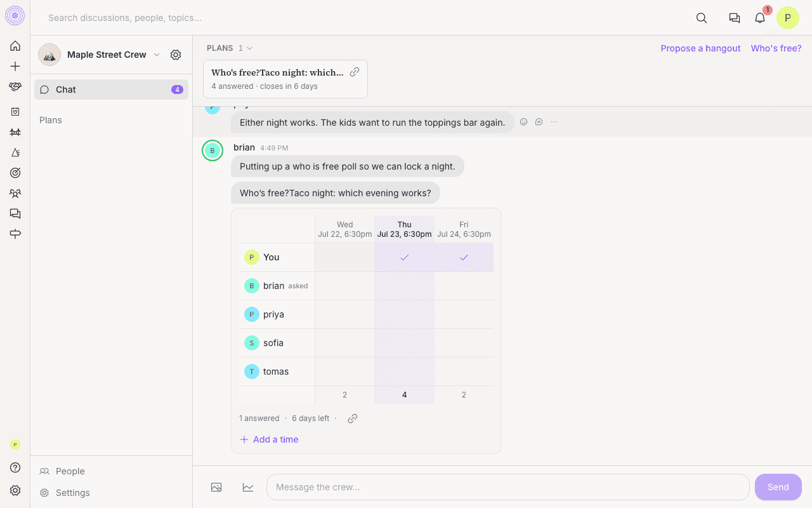Open the app logo at top-left
Screen dimensions: 812x508
pos(15,16)
